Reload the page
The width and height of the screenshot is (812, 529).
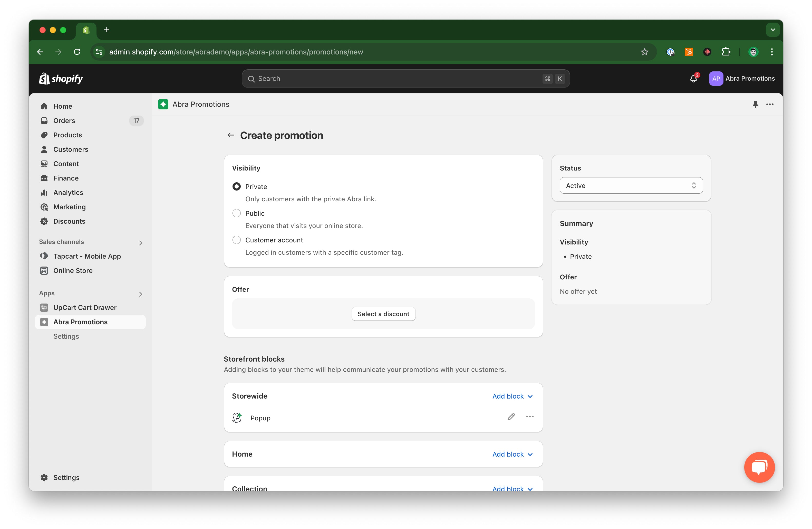pos(77,52)
